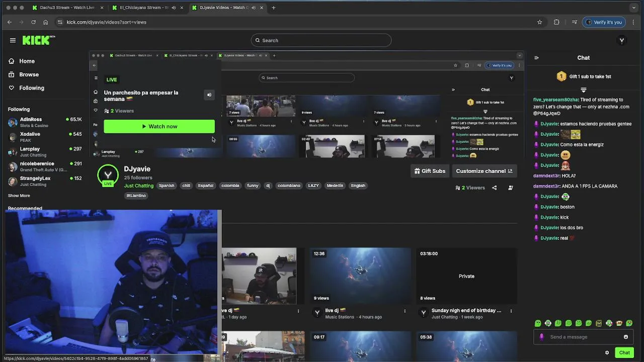Click the user icon right of the share icon

pos(511,188)
